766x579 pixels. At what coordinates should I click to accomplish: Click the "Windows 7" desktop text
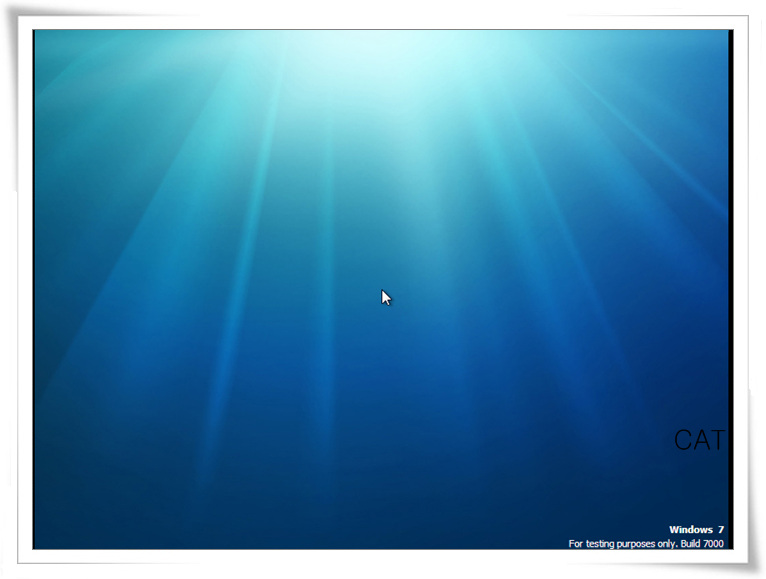tap(696, 530)
